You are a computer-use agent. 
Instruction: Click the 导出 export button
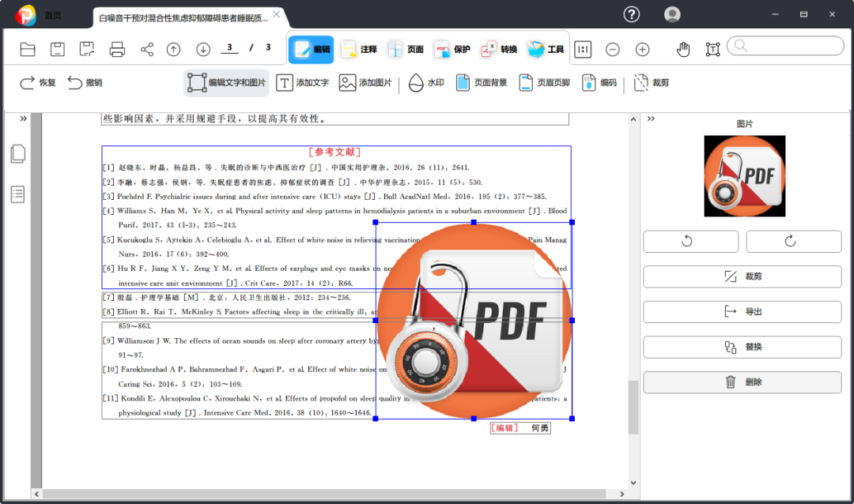(x=743, y=312)
